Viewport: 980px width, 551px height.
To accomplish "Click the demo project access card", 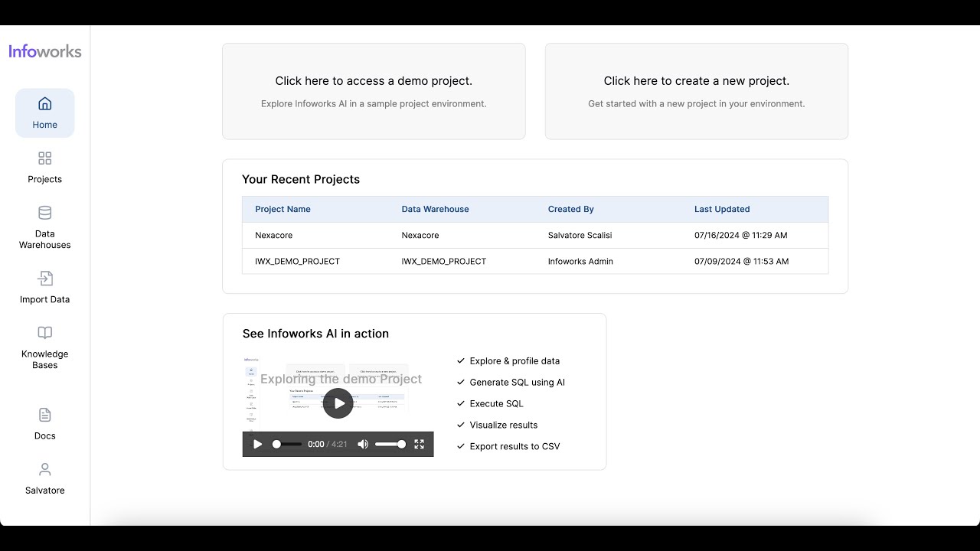I will pos(374,91).
